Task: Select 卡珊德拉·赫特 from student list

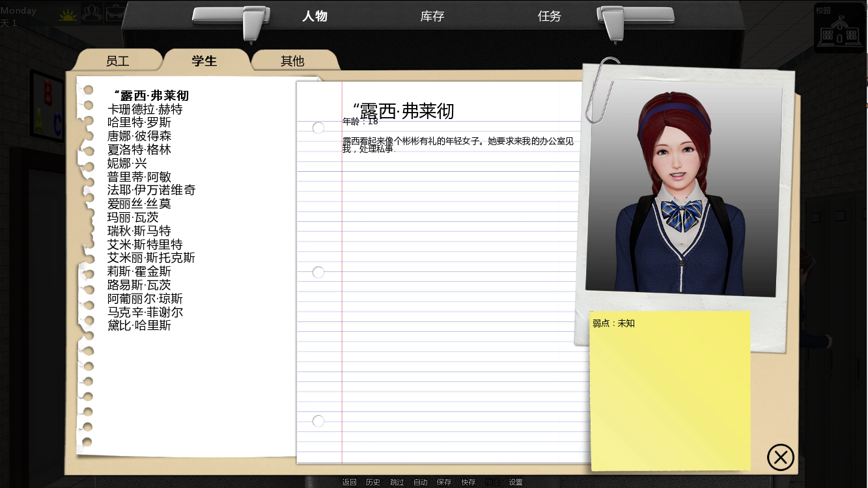Action: coord(145,109)
